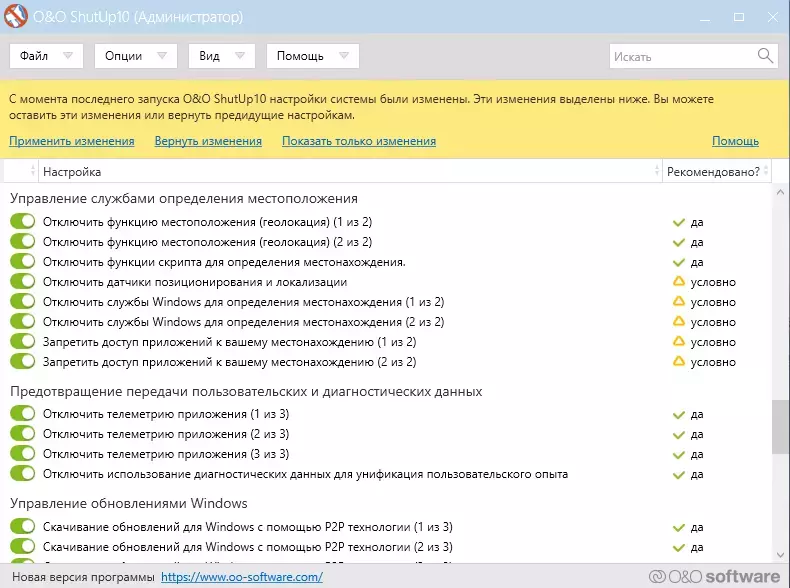Toggle Отключить телеметрию приложения (2 из 3)
Viewport: 790px width, 588px height.
coord(23,433)
